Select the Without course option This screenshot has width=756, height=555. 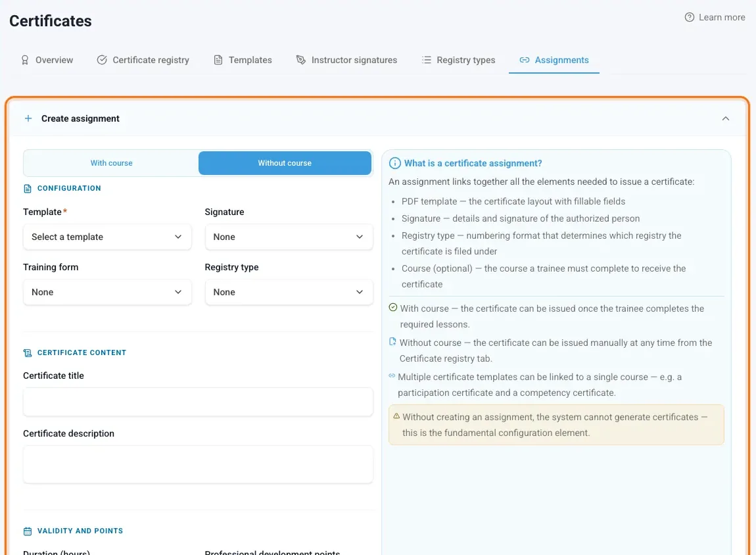point(285,163)
